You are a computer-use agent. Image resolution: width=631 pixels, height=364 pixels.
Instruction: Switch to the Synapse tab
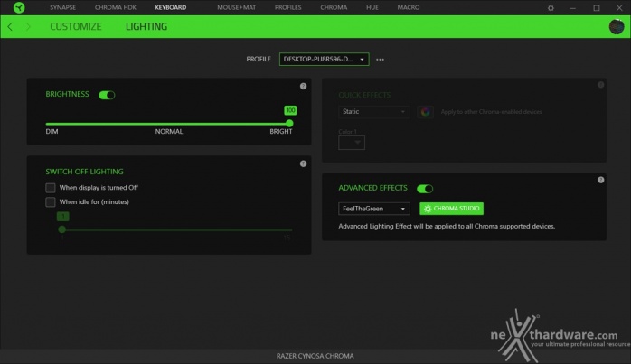tap(62, 7)
